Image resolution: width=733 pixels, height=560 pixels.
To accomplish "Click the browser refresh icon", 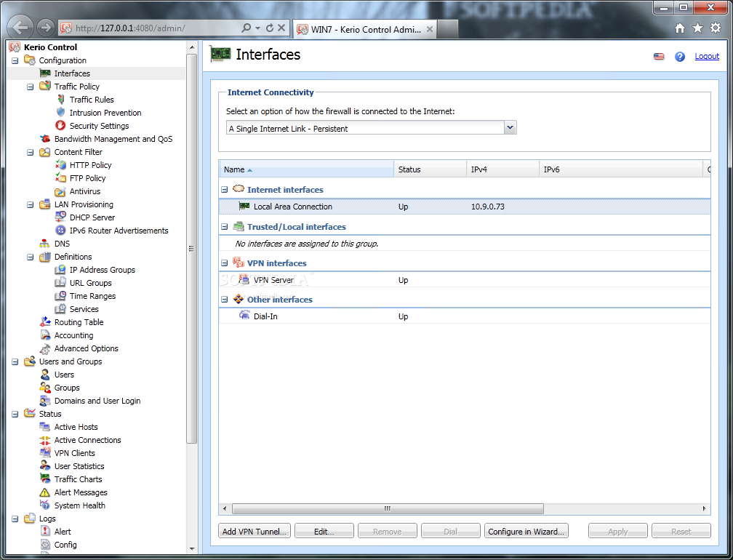I will click(x=270, y=28).
